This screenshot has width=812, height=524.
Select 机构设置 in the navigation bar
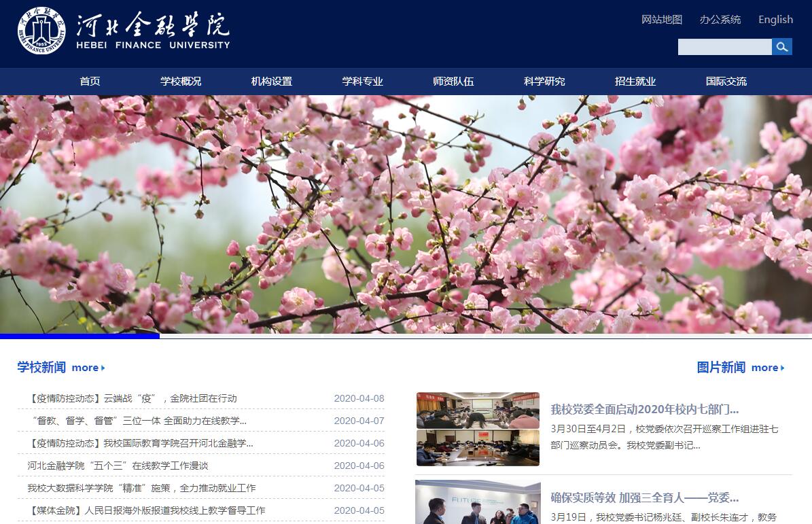272,82
